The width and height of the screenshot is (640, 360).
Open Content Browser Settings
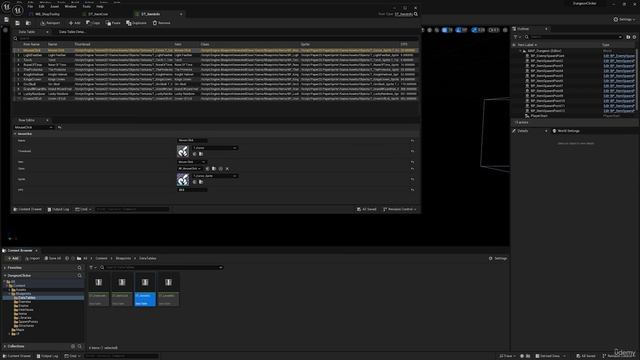click(498, 258)
